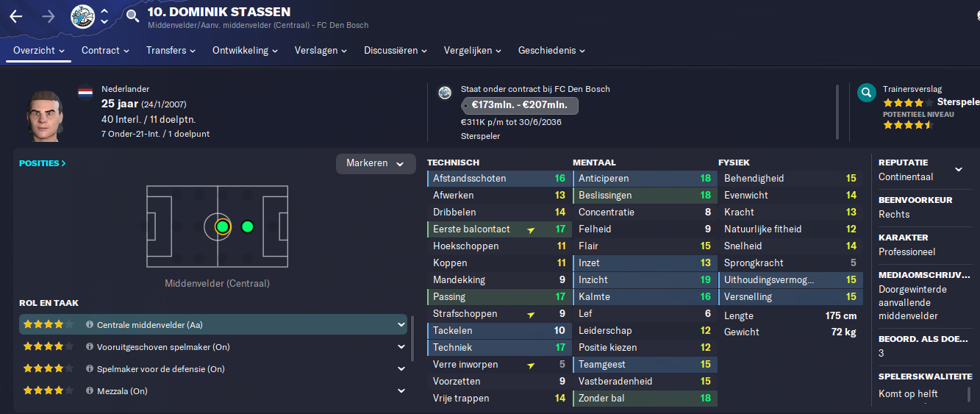Click the POSITIES link
This screenshot has width=980, height=414.
(x=43, y=163)
